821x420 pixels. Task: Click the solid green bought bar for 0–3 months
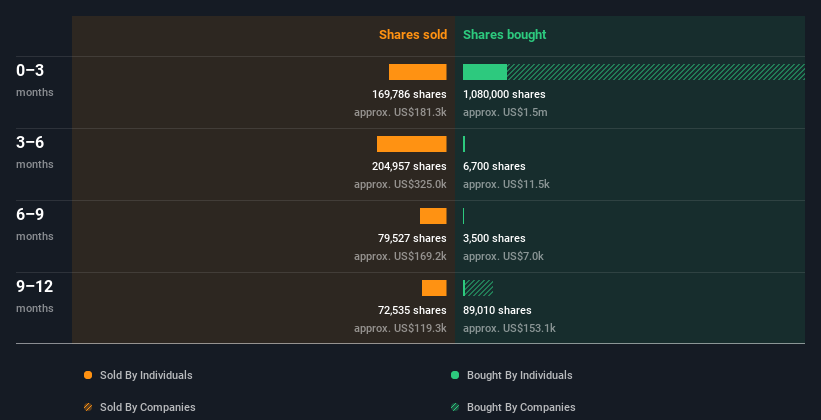point(485,72)
